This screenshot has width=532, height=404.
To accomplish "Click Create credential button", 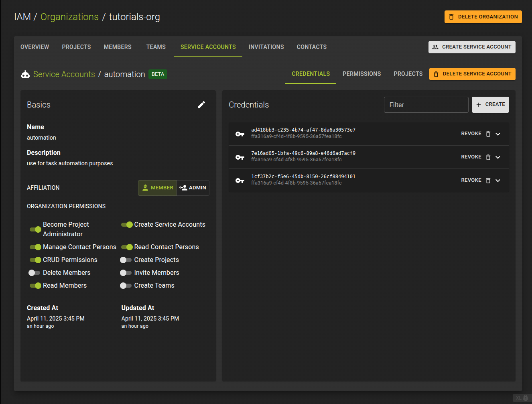I will tap(490, 104).
